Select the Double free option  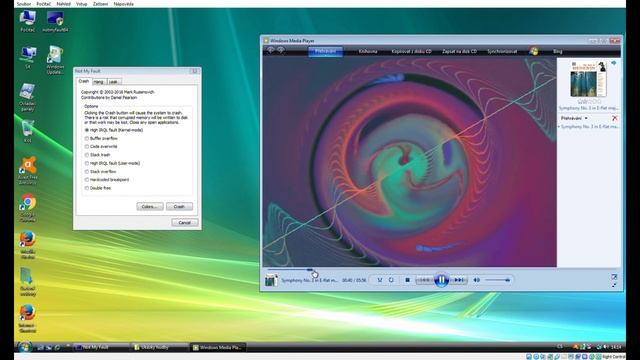[98, 188]
